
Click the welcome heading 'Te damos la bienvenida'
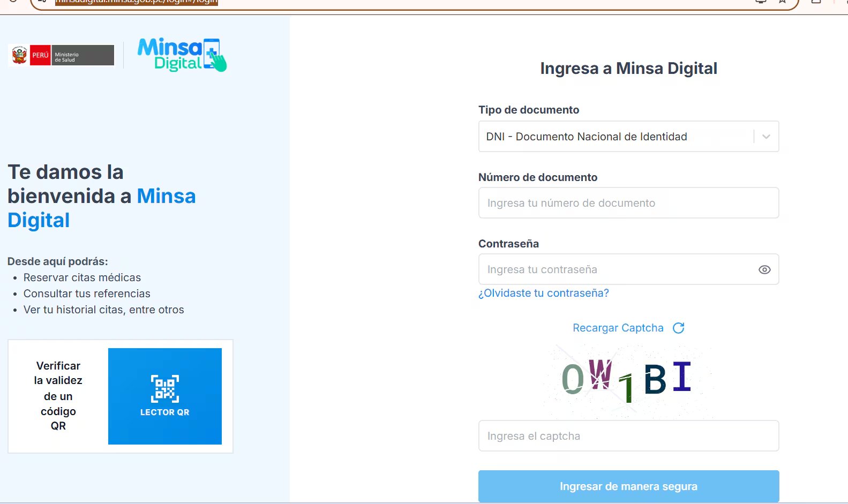click(102, 196)
